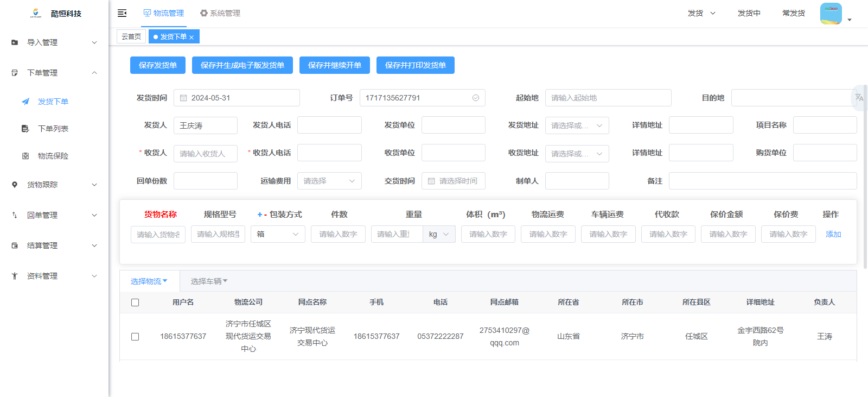
Task: Open the 云首页 tab
Action: [131, 36]
